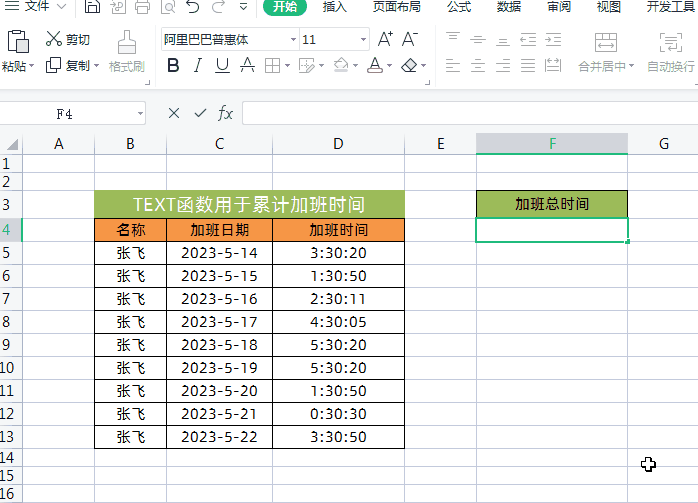Image resolution: width=698 pixels, height=503 pixels.
Task: Expand the fill color dropdown arrow
Action: coord(355,66)
